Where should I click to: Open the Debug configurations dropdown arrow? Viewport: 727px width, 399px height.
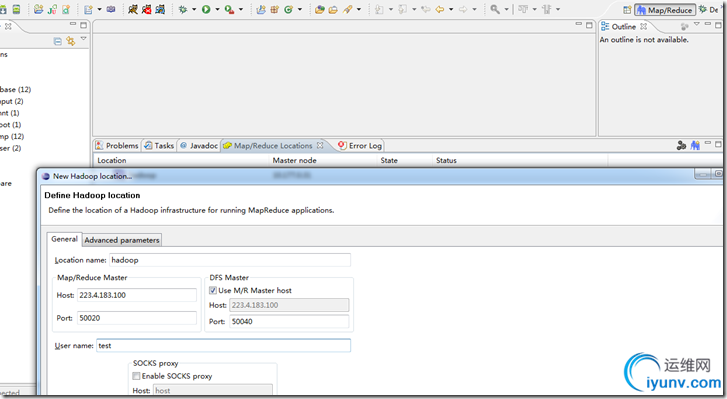pyautogui.click(x=194, y=9)
